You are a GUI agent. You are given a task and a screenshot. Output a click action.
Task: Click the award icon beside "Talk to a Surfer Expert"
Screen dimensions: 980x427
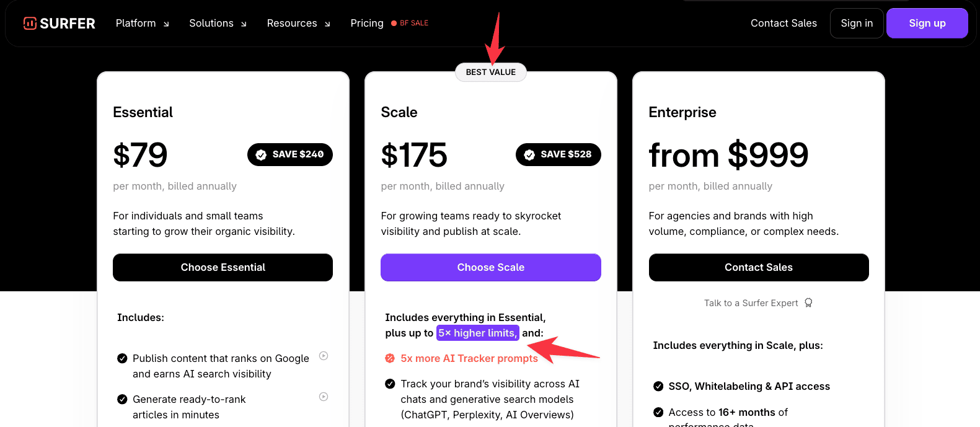808,302
